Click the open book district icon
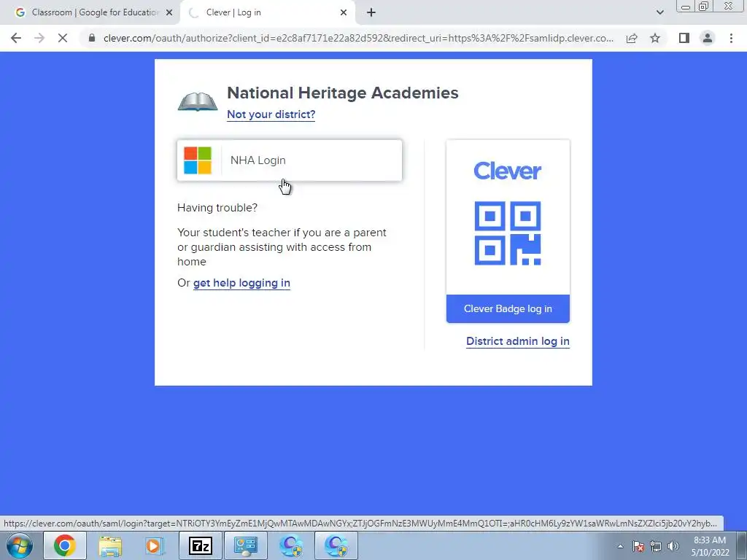Screen dimensions: 747x560 (x=198, y=101)
